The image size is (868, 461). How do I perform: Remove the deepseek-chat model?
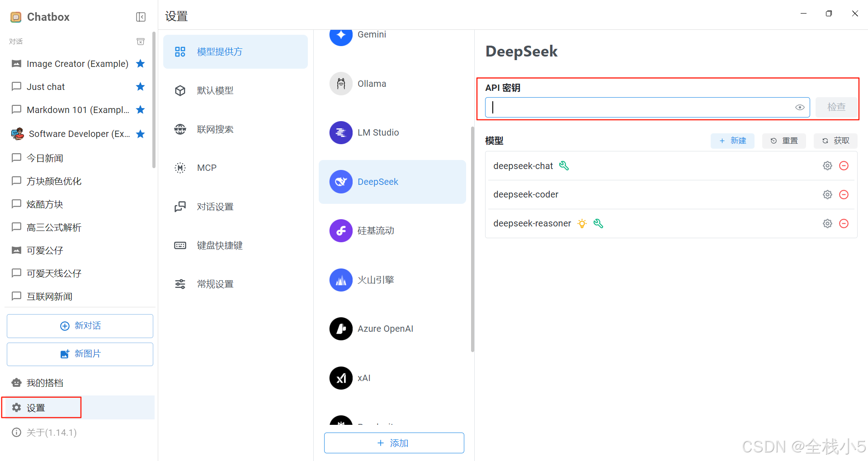point(844,166)
